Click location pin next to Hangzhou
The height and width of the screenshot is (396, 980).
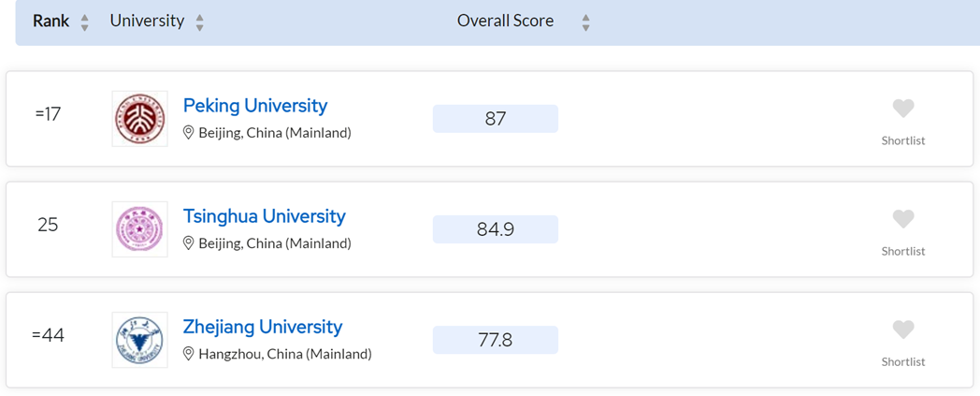pos(188,354)
